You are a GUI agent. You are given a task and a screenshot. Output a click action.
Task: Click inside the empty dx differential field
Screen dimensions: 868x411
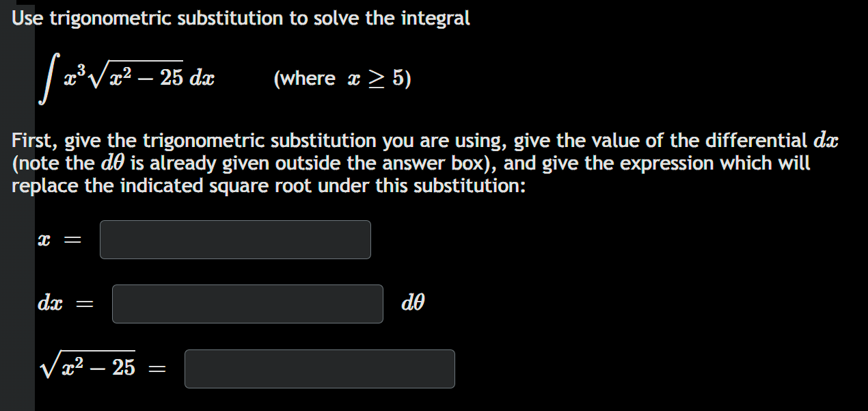tap(247, 304)
